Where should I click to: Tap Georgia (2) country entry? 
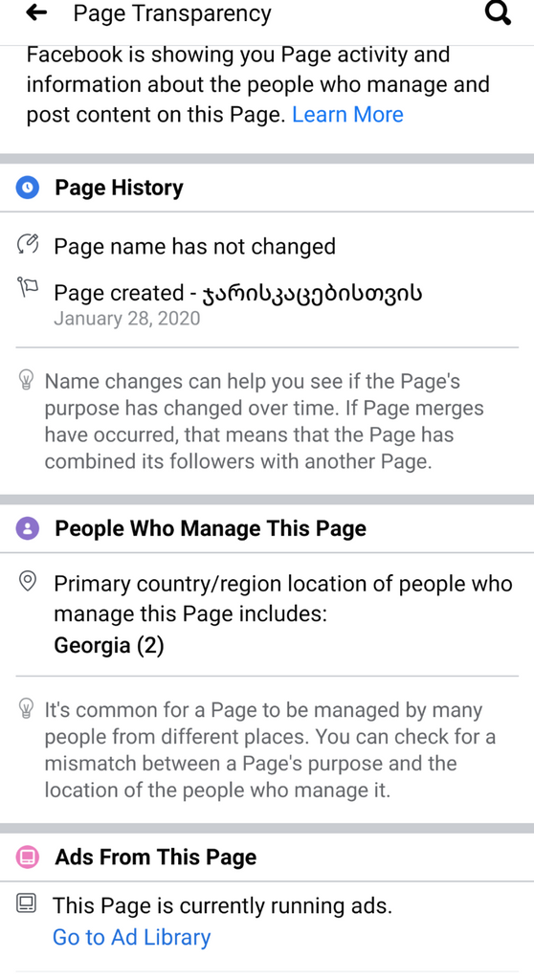pyautogui.click(x=109, y=645)
